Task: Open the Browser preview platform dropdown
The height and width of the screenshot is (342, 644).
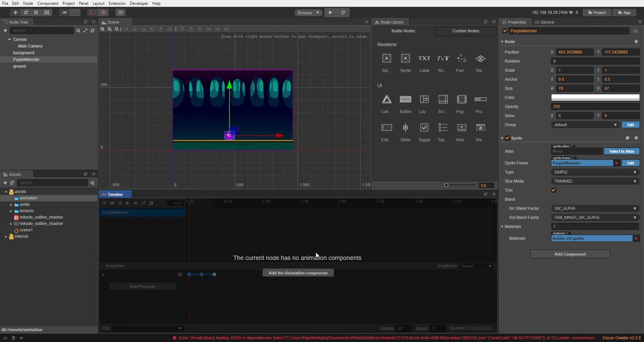Action: point(308,12)
